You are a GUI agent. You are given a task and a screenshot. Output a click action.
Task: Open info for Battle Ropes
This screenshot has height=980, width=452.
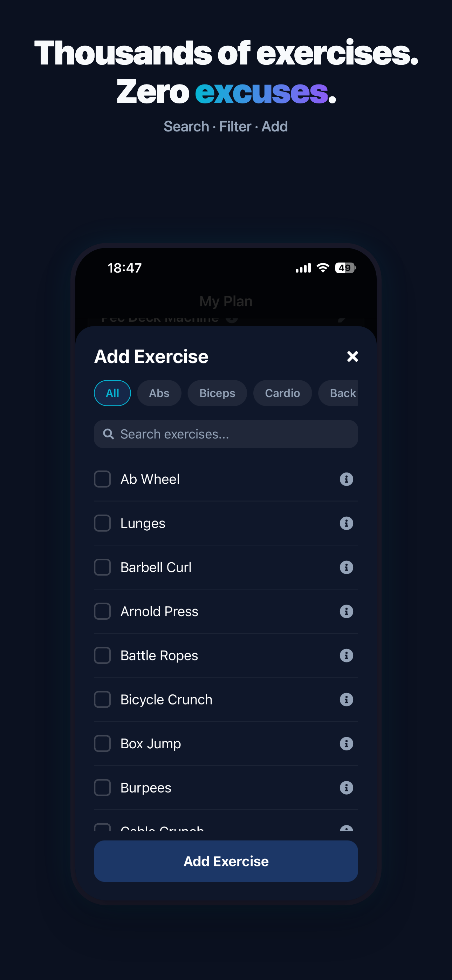[x=347, y=655]
